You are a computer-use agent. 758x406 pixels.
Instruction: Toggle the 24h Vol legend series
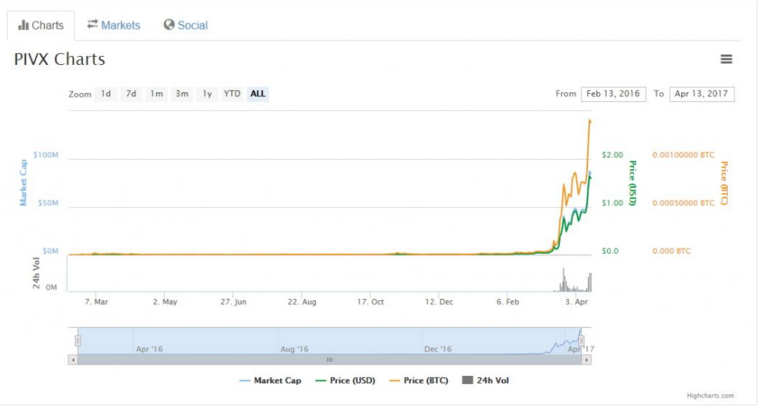point(486,380)
